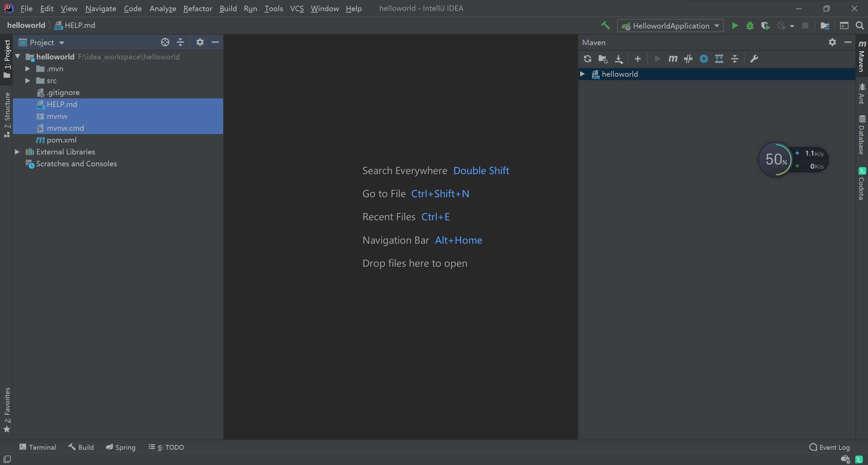Image resolution: width=868 pixels, height=465 pixels.
Task: Toggle Skip Tests Mode lightning icon
Action: [704, 59]
